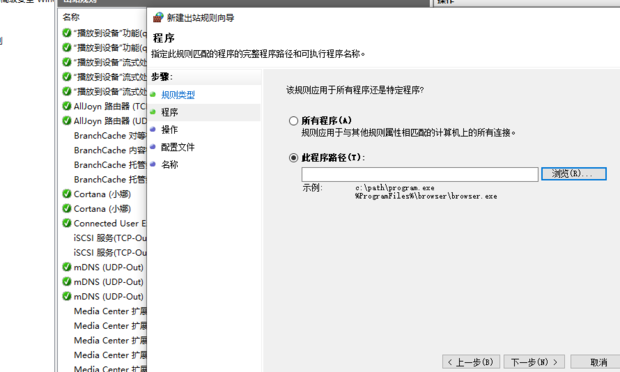Select the BranchCache 内容 rule
The height and width of the screenshot is (372, 620).
tap(110, 150)
